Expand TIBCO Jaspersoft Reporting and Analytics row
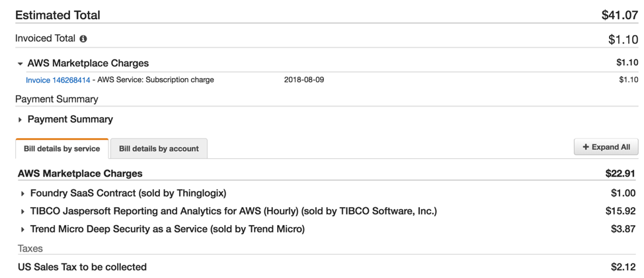This screenshot has height=278, width=644. click(x=22, y=212)
